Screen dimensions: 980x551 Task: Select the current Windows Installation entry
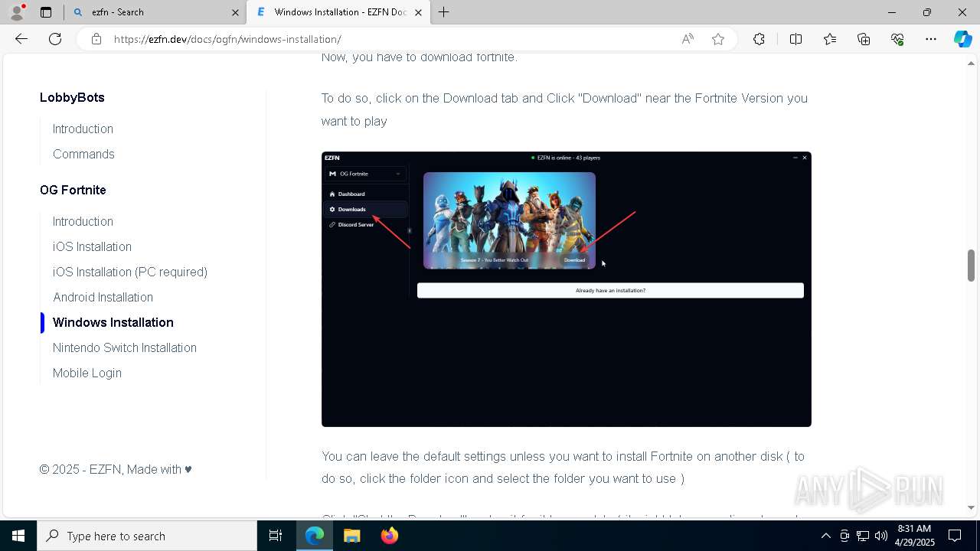point(113,322)
